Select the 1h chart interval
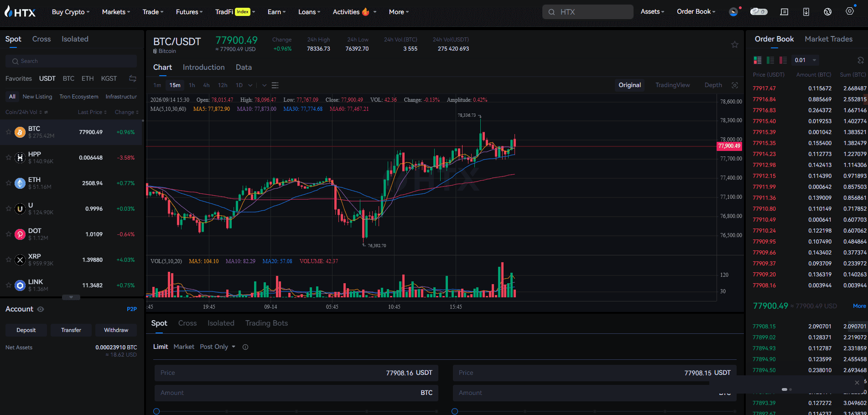Viewport: 868px width, 415px height. [x=192, y=85]
